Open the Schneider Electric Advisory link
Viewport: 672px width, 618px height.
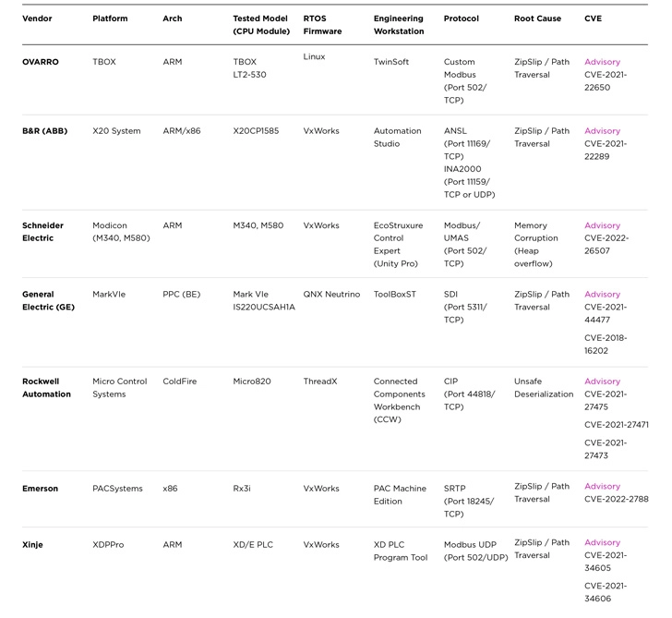(x=602, y=225)
